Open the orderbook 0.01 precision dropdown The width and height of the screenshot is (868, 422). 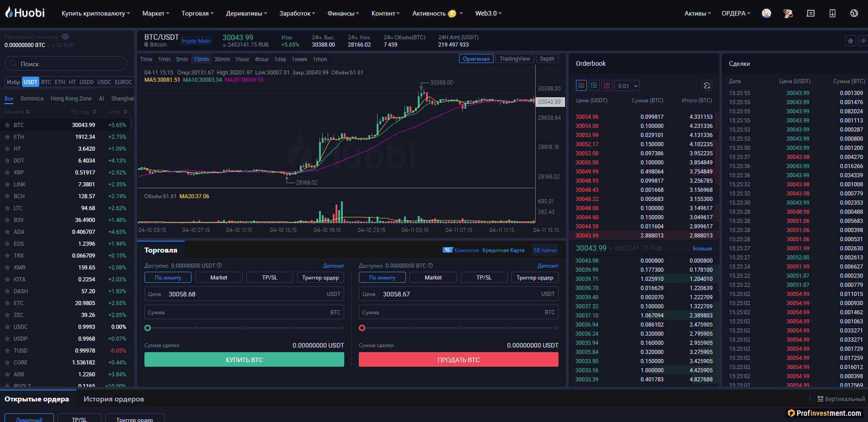click(627, 85)
